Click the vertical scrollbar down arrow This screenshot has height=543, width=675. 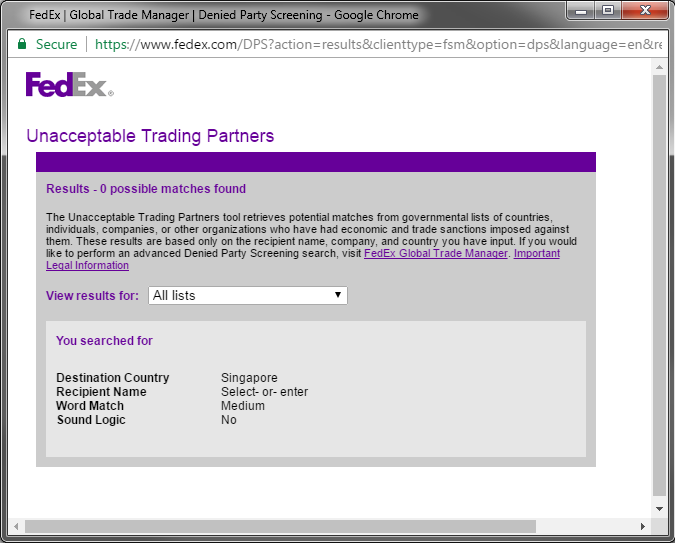659,509
